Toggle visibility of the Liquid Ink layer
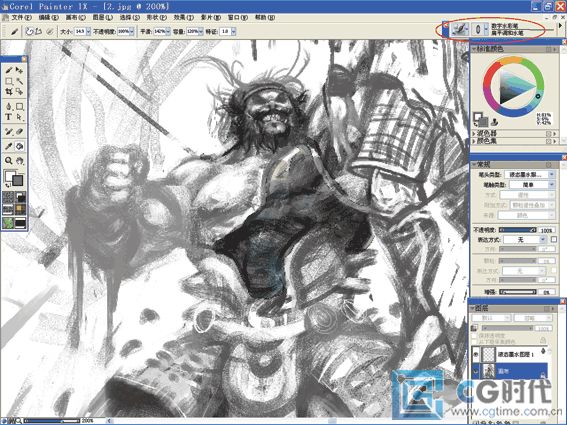Viewport: 567px width, 425px height. (476, 354)
